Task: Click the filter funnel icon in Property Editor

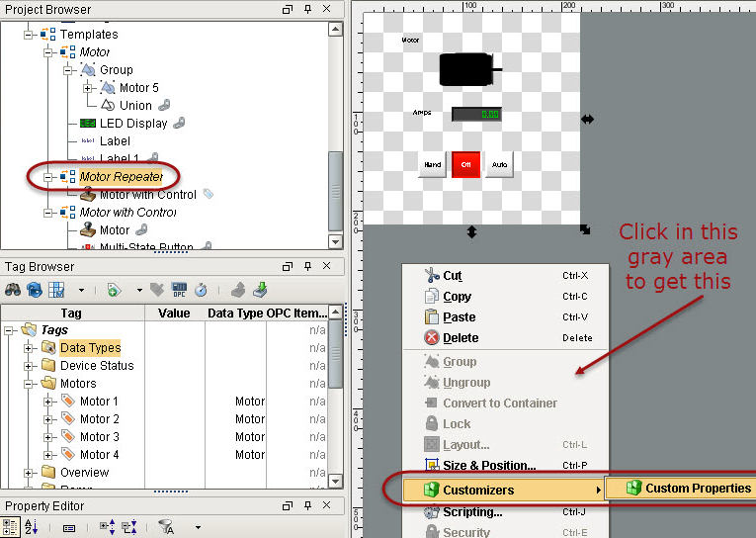Action: (169, 528)
